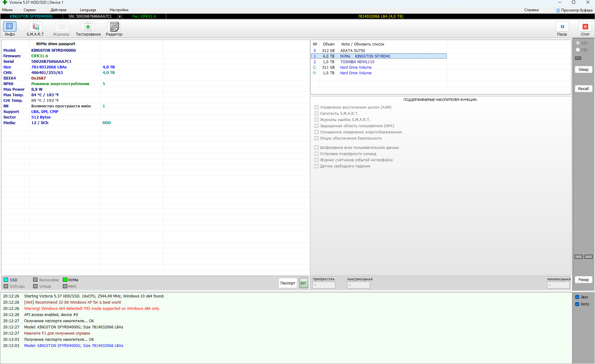Select ADATA SU750 drive in list

click(352, 51)
